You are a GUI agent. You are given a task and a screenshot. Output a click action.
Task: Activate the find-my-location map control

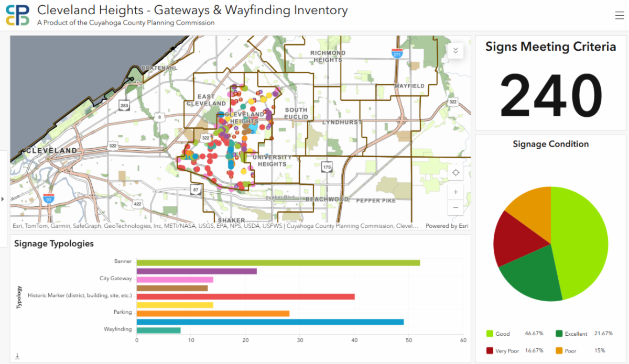(x=456, y=172)
